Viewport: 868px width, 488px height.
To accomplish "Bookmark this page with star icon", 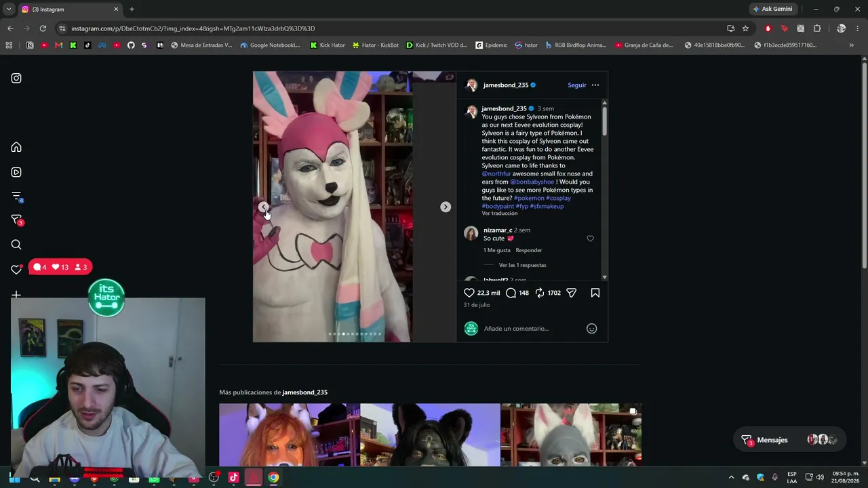I will [x=745, y=28].
